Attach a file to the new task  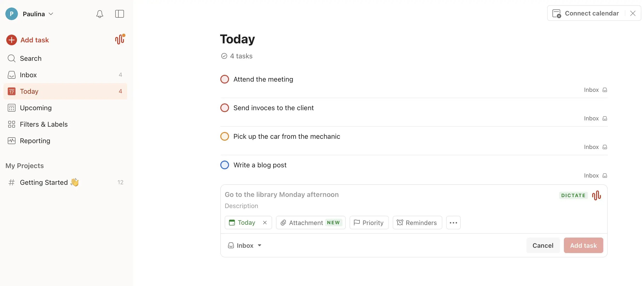(x=310, y=223)
